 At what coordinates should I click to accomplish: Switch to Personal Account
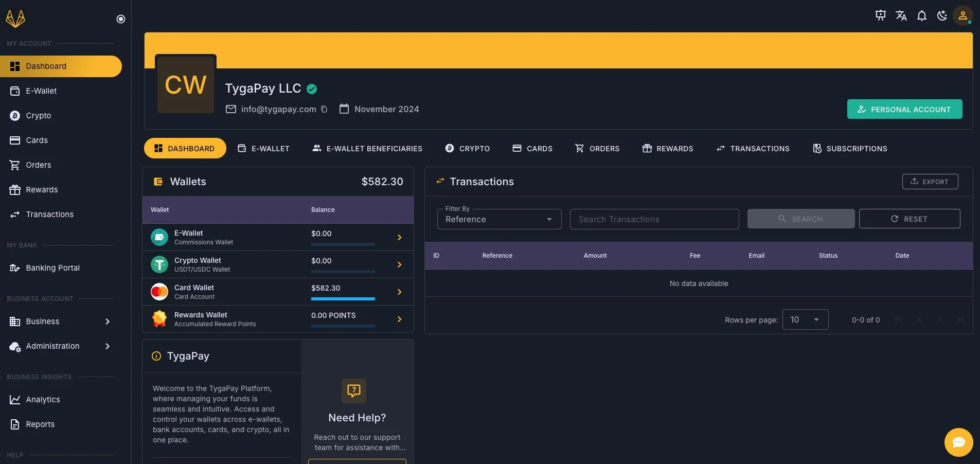[x=904, y=109]
